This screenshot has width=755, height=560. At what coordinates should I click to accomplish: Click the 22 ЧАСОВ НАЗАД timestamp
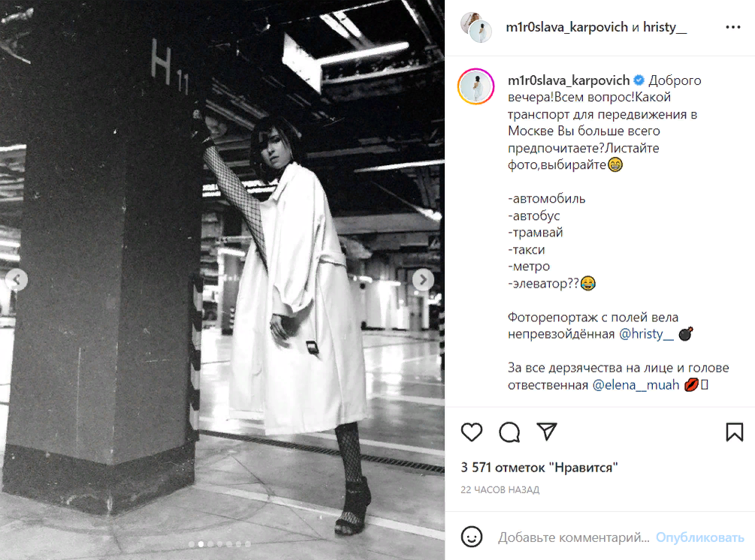[500, 489]
